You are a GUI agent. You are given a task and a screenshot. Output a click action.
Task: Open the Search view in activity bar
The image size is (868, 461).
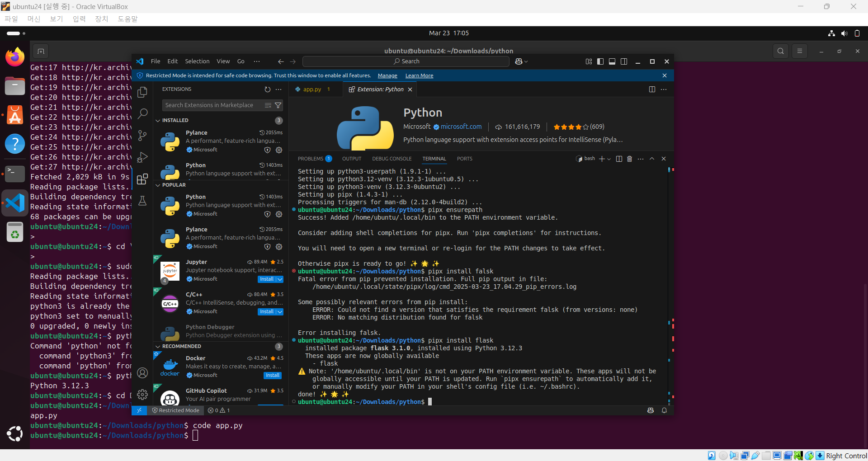[142, 113]
